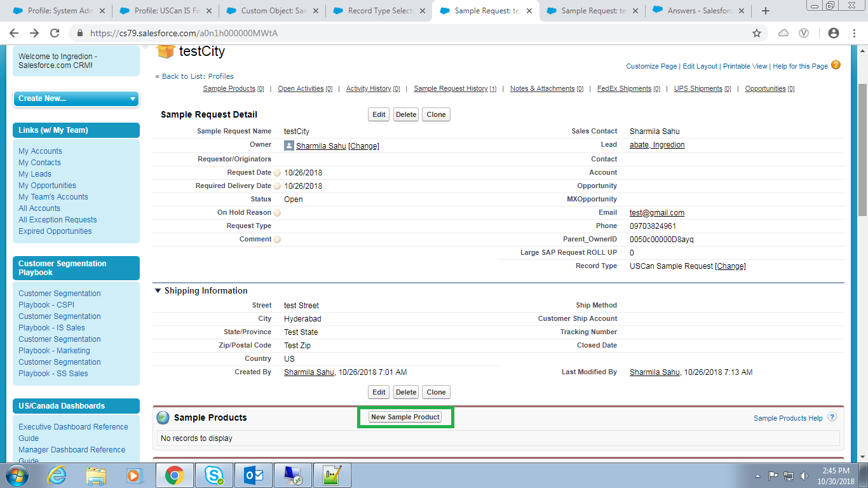Switch to the Profile: System Adm tab

coord(58,11)
